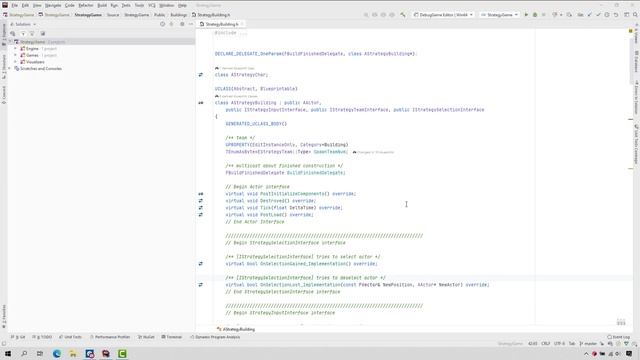Open the StrategyGame run configuration dropdown
Screen dimensions: 640x360
pyautogui.click(x=499, y=15)
